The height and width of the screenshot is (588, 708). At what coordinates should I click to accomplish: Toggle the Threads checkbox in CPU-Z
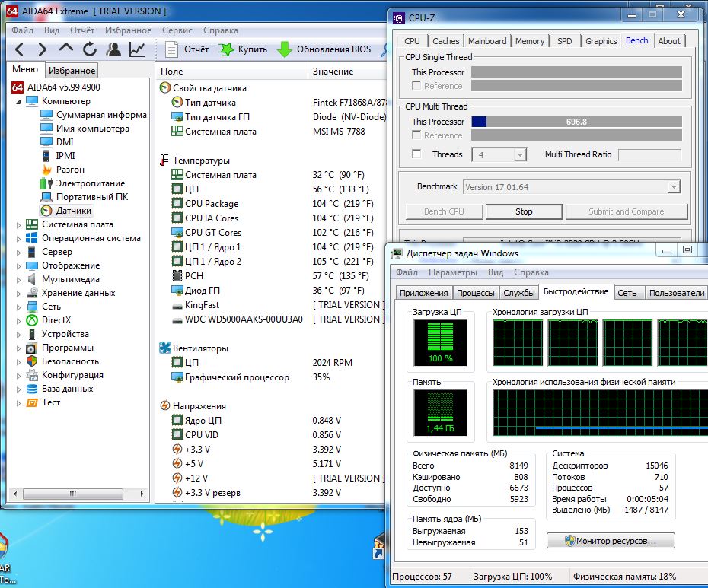click(x=416, y=154)
